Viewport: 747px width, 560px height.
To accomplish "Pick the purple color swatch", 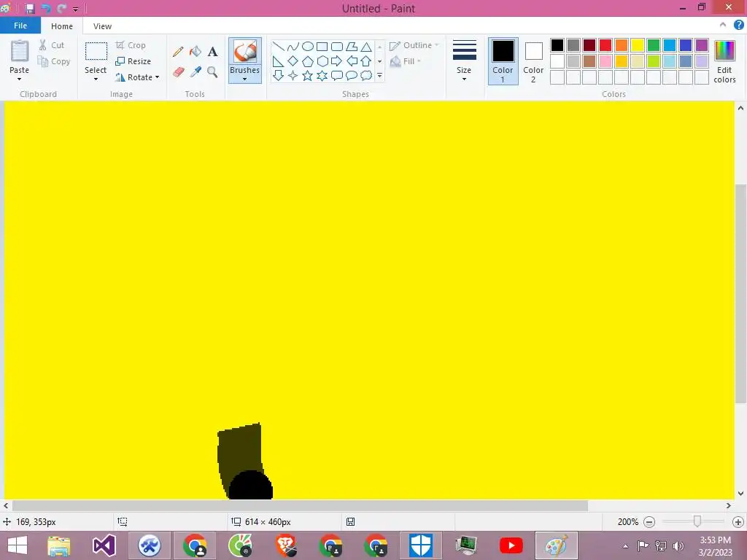I will coord(702,45).
